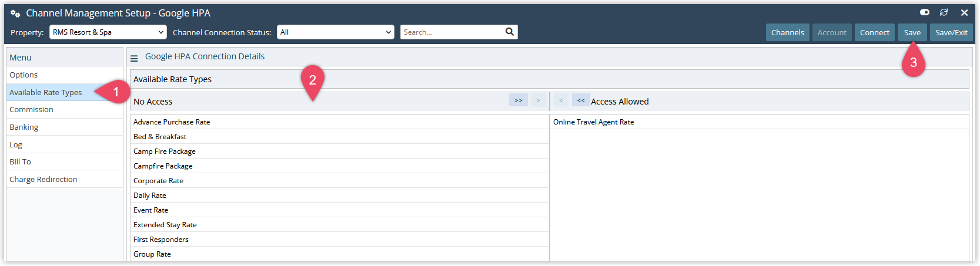Click the Save/Exit button

coord(951,32)
